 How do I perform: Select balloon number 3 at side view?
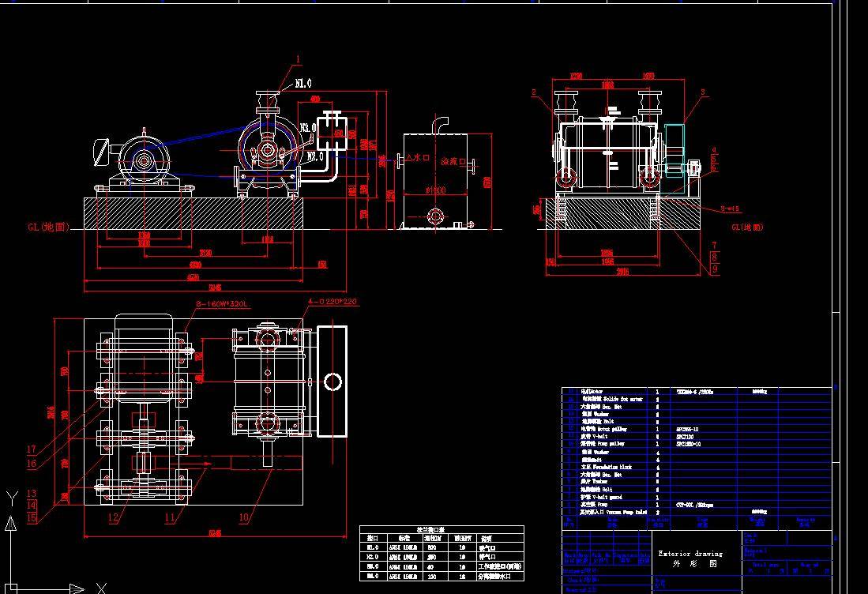(703, 92)
